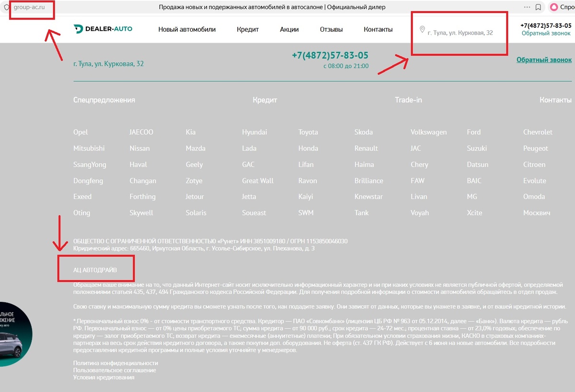Click the site security shield icon in address bar
Image resolution: width=575 pixels, height=392 pixels.
(x=7, y=7)
